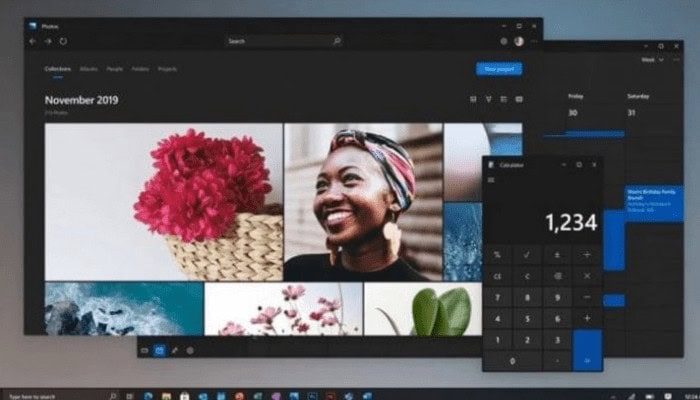Click the plus key on Calculator
The width and height of the screenshot is (700, 400).
click(587, 319)
